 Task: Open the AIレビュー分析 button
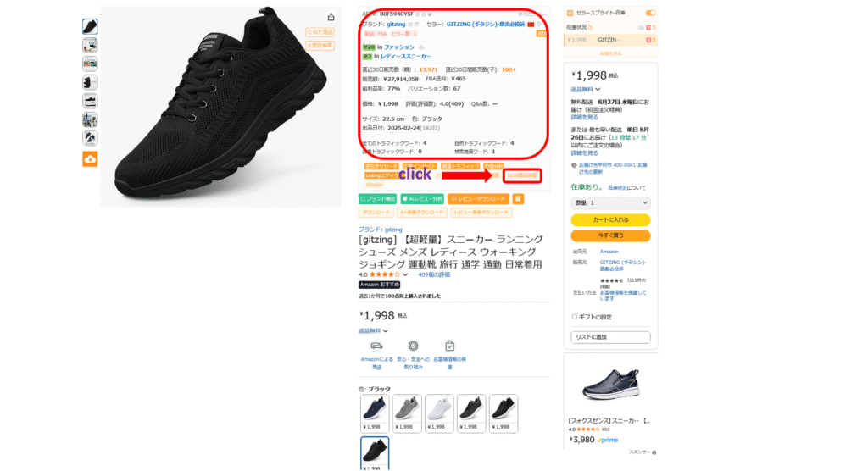pyautogui.click(x=422, y=199)
